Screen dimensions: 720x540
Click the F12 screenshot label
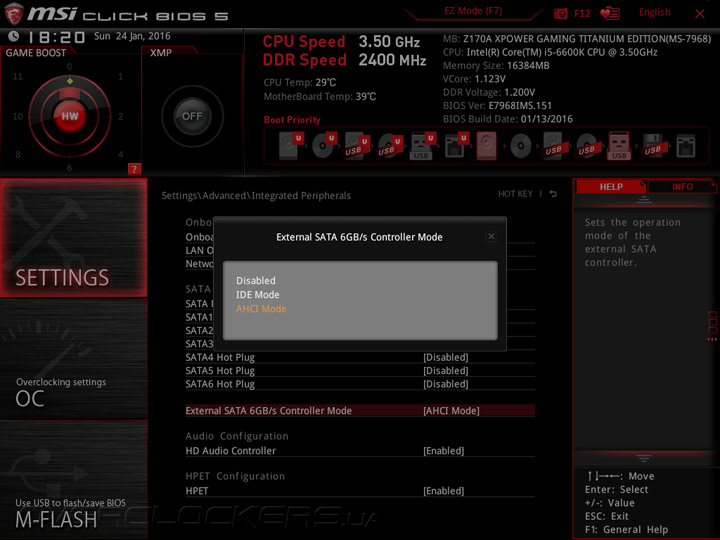click(582, 13)
